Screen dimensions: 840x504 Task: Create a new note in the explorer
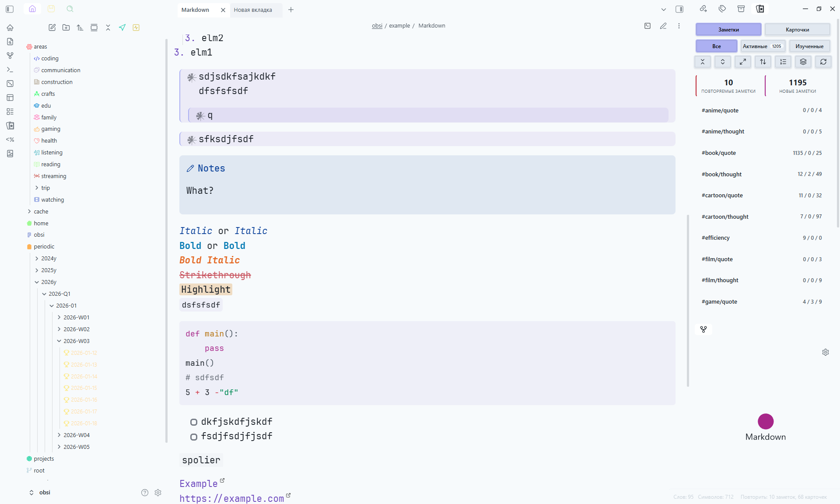coord(52,28)
